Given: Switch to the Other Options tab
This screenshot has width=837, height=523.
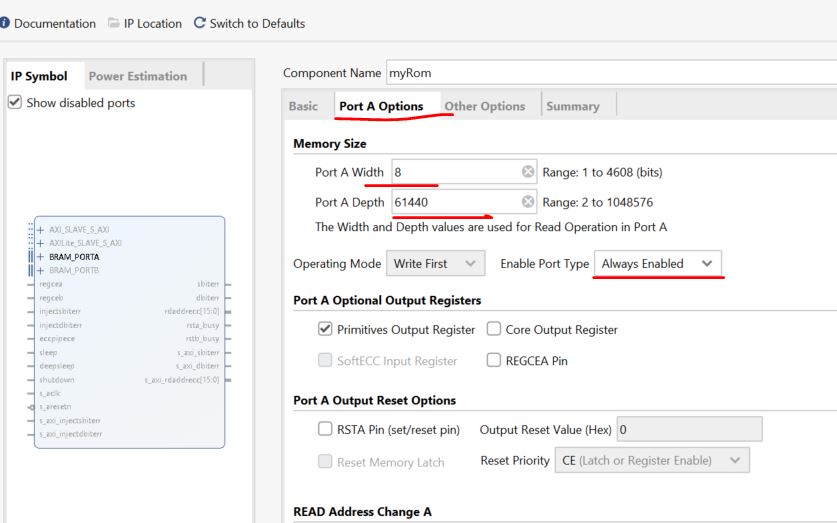Looking at the screenshot, I should pos(484,106).
